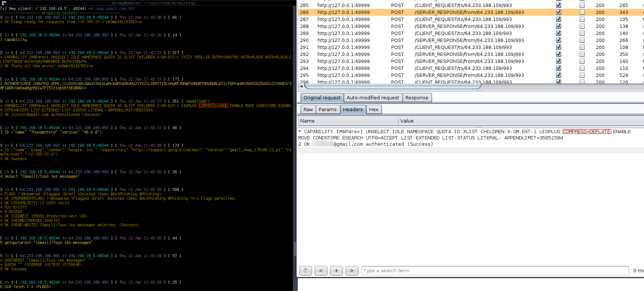Image resolution: width=644 pixels, height=291 pixels.
Task: Click the terminal window vertical scrollbar
Action: 295,249
